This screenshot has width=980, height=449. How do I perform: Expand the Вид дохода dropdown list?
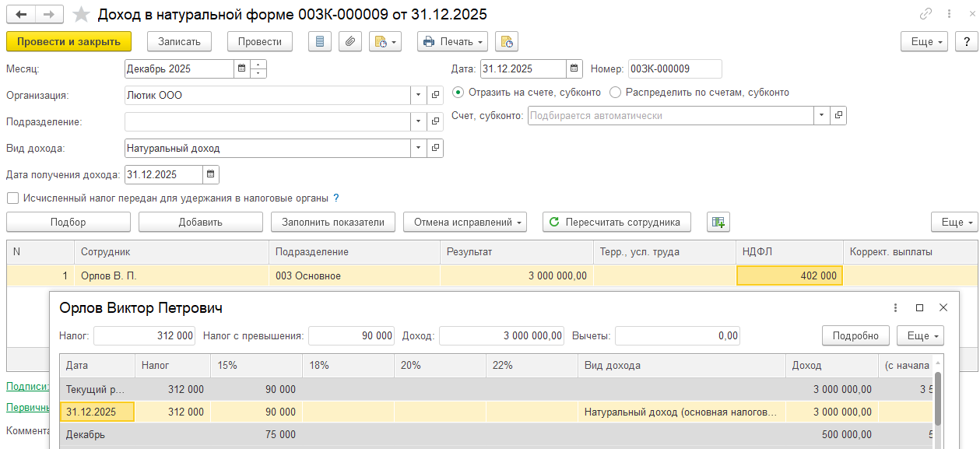coord(419,148)
